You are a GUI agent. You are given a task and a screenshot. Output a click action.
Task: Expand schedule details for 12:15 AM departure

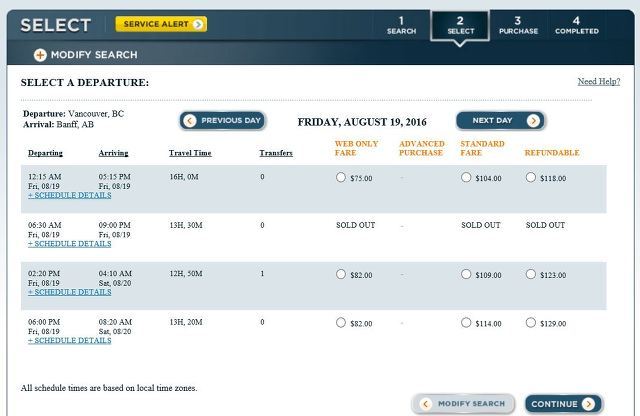pos(69,196)
